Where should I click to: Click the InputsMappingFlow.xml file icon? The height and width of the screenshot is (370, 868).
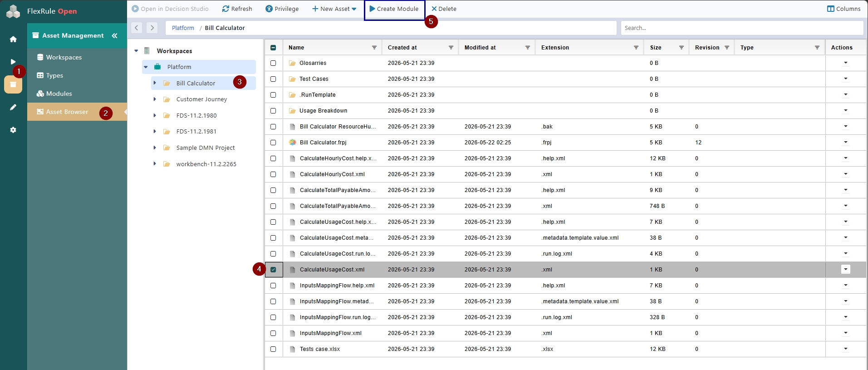click(293, 333)
